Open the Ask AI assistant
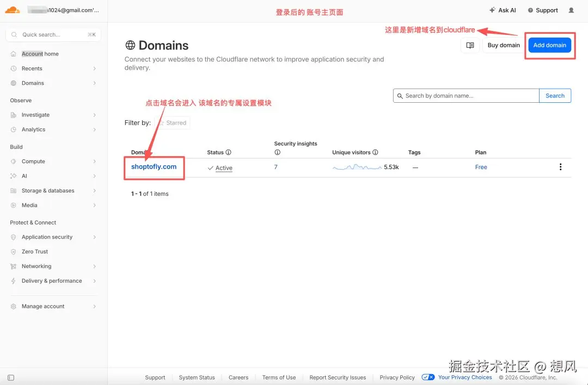Image resolution: width=588 pixels, height=385 pixels. click(503, 10)
